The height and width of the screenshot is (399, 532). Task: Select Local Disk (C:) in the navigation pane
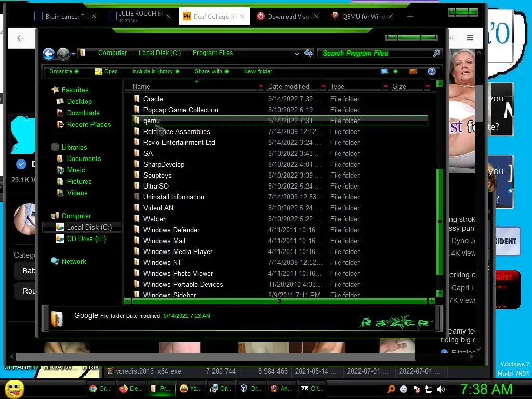(82, 228)
